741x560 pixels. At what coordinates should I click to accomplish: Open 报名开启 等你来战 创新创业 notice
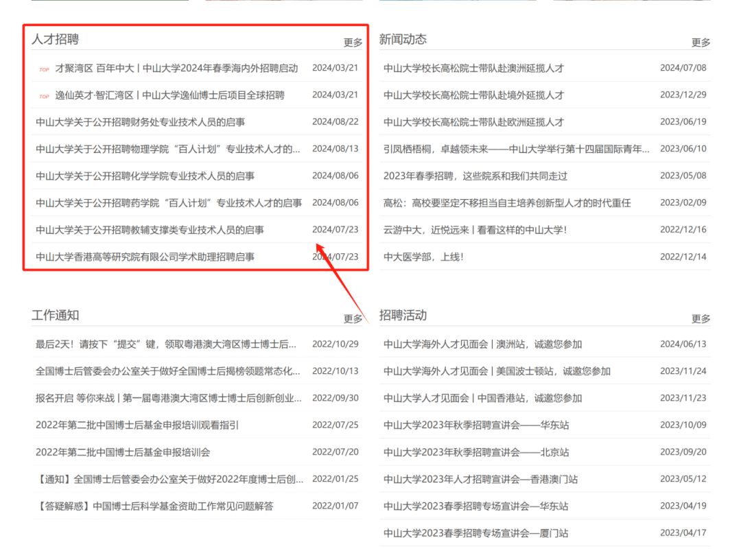pos(169,398)
